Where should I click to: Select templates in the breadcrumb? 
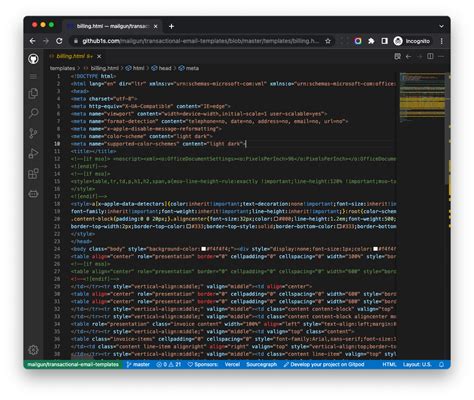click(x=62, y=68)
